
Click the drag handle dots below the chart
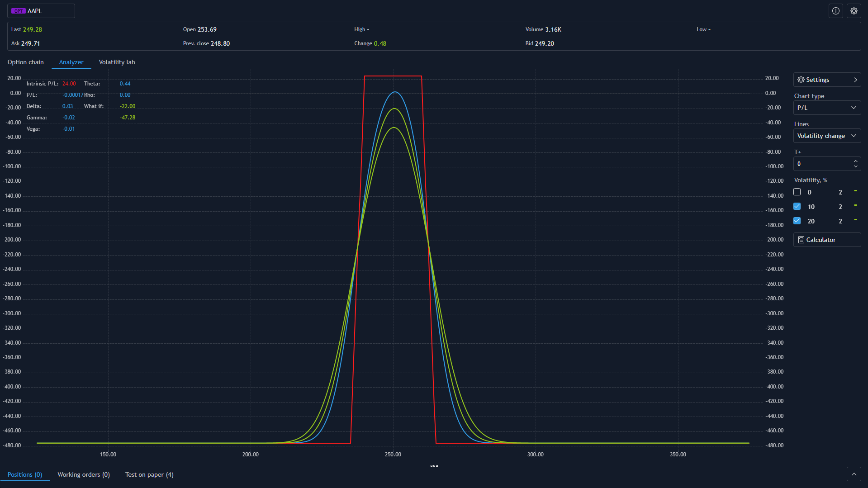click(434, 465)
